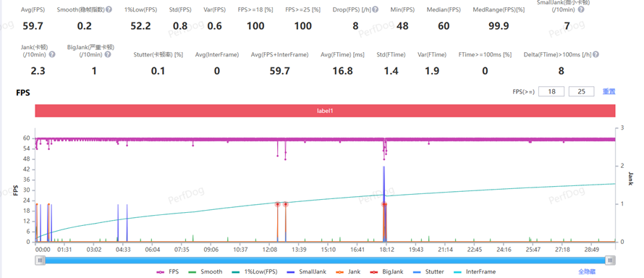644x278 pixels.
Task: Click the first BigJank marker near 12:08
Action: click(278, 204)
